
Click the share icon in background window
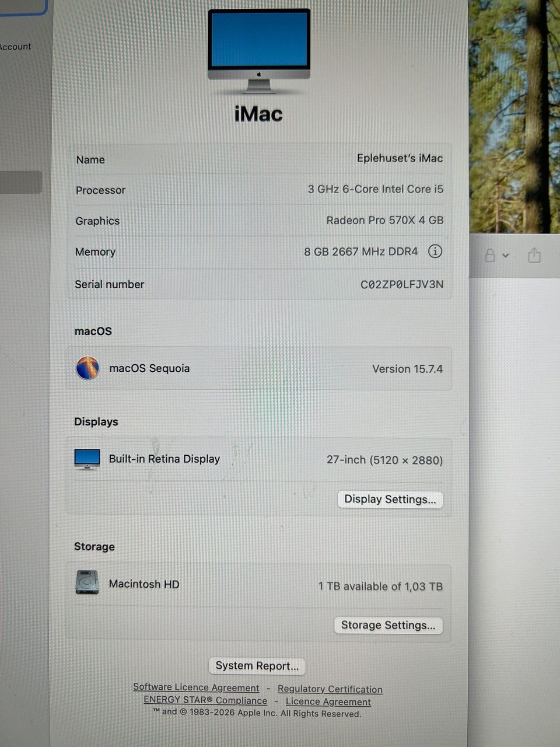pos(534,255)
